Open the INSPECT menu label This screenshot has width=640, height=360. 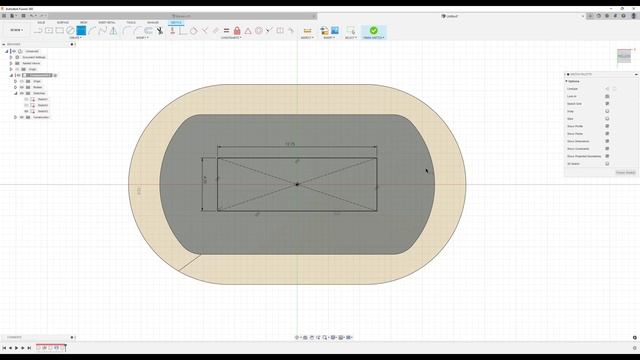coord(307,38)
